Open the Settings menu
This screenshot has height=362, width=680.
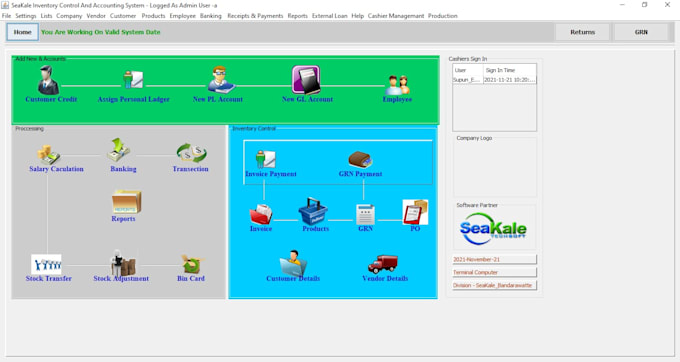(x=26, y=16)
